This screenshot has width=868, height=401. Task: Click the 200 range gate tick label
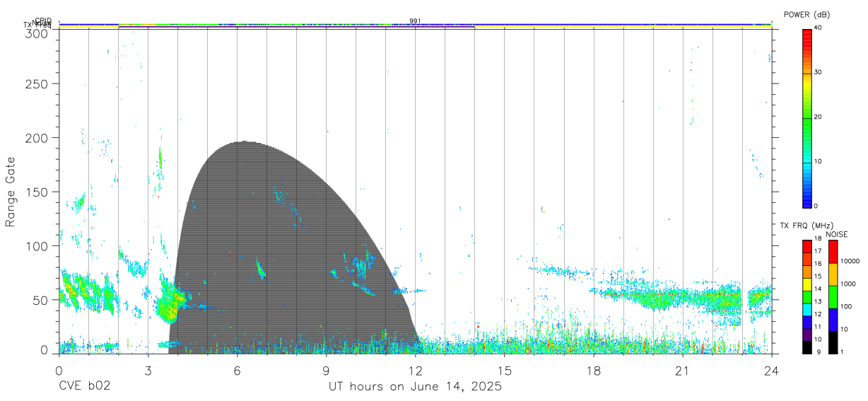point(37,138)
